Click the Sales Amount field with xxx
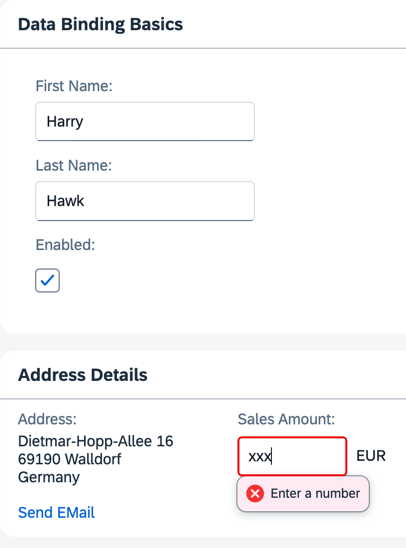 292,456
